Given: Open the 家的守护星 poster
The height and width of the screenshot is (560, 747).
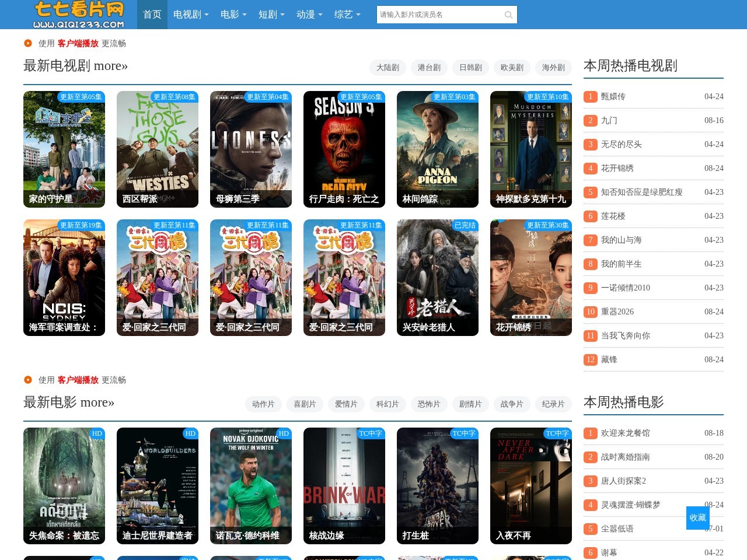Looking at the screenshot, I should click(64, 149).
